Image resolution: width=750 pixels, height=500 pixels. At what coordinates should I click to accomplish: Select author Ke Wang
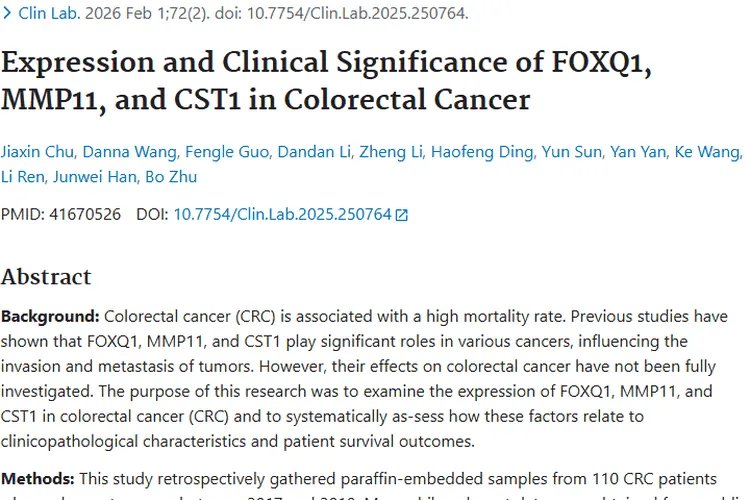coord(708,152)
